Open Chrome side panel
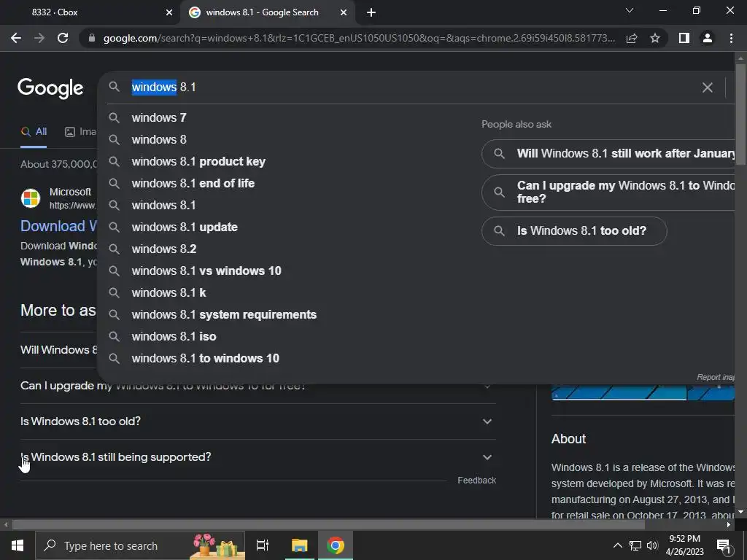Image resolution: width=747 pixels, height=560 pixels. pos(684,38)
